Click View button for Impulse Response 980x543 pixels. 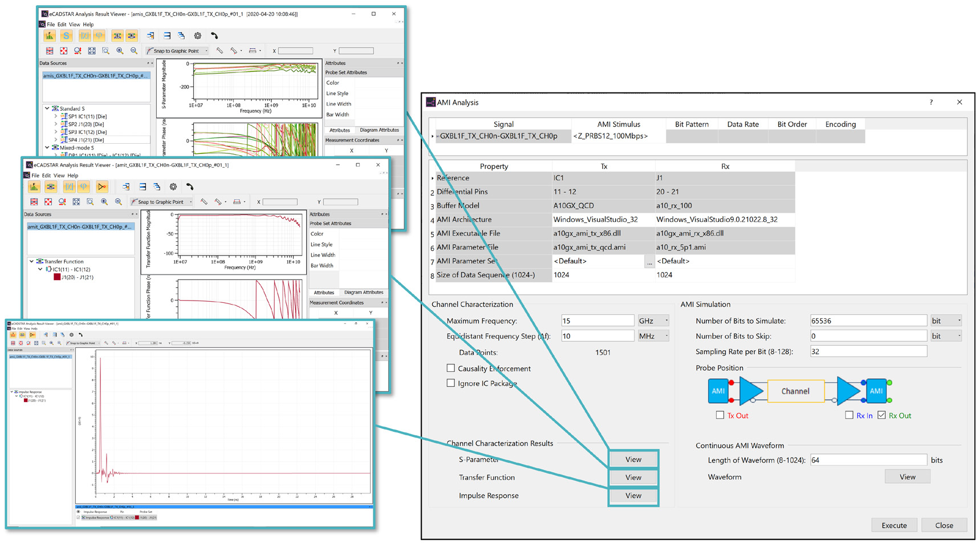point(633,496)
